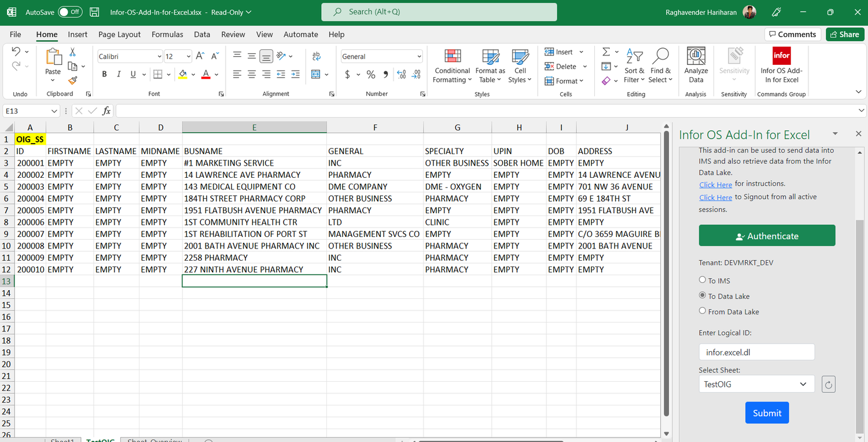Switch to the Automate tab
The height and width of the screenshot is (442, 868).
(300, 34)
